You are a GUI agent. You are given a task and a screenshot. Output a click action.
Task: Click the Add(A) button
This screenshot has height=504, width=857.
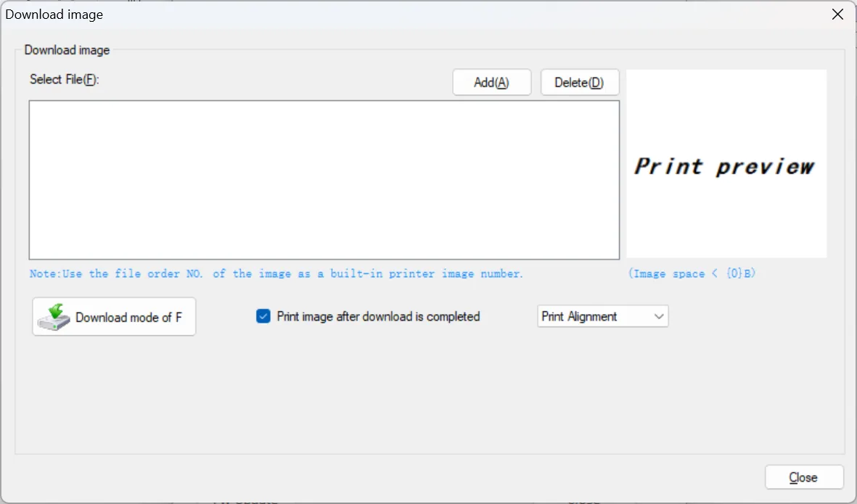tap(491, 83)
